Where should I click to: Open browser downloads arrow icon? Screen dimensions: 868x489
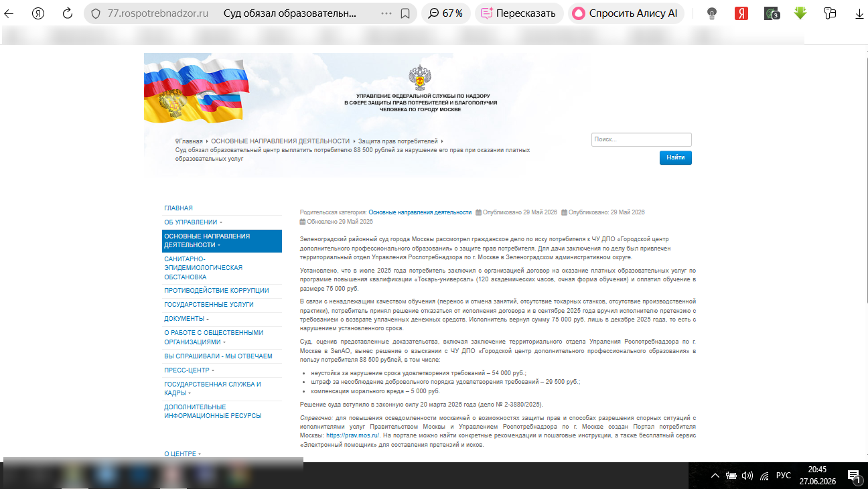(x=859, y=13)
